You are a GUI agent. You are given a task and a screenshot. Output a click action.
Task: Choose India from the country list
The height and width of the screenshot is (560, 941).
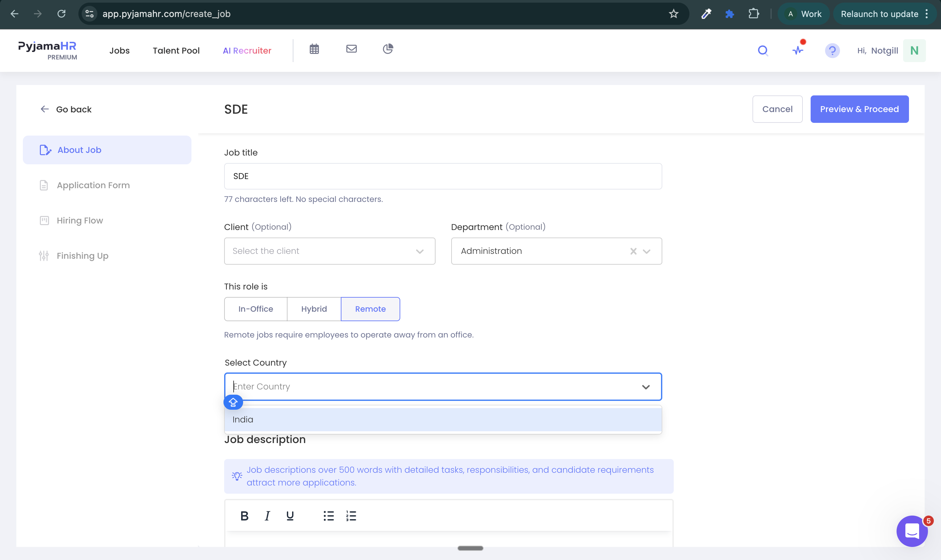[x=443, y=420]
